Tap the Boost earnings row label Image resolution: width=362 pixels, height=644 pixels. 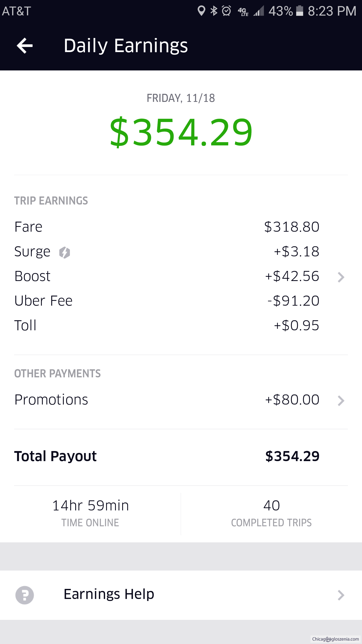tap(32, 276)
